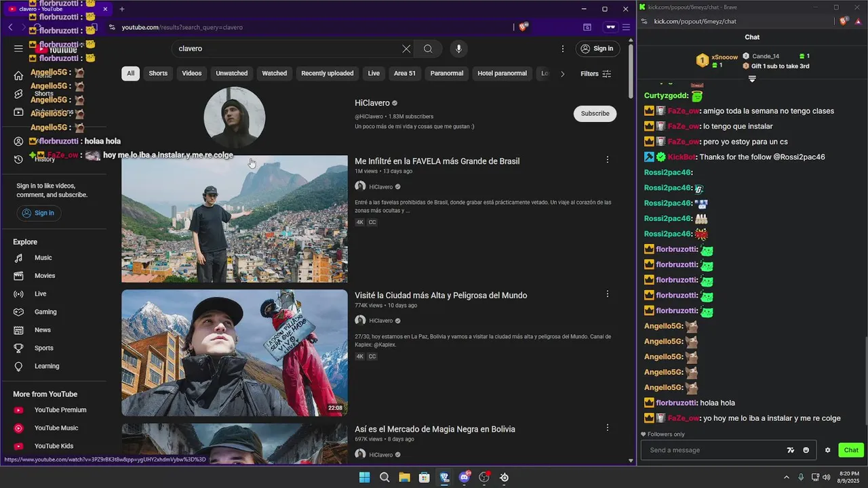Open the emoji picker in Kick chat
This screenshot has width=868, height=488.
pos(806,450)
